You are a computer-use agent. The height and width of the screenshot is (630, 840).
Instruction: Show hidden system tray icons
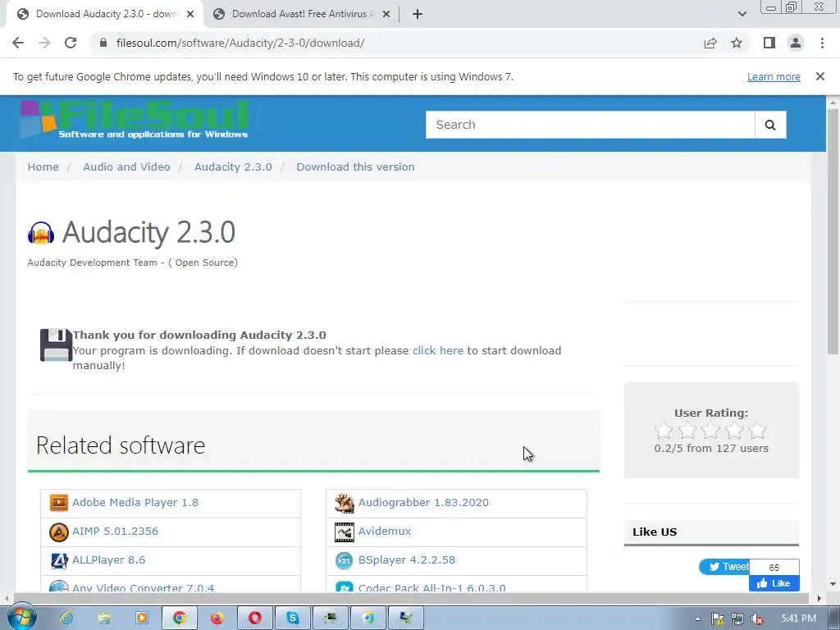point(697,619)
